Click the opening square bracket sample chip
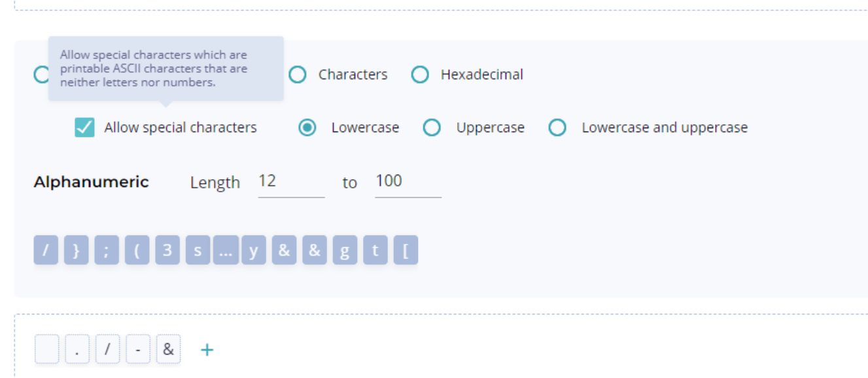 pos(406,252)
